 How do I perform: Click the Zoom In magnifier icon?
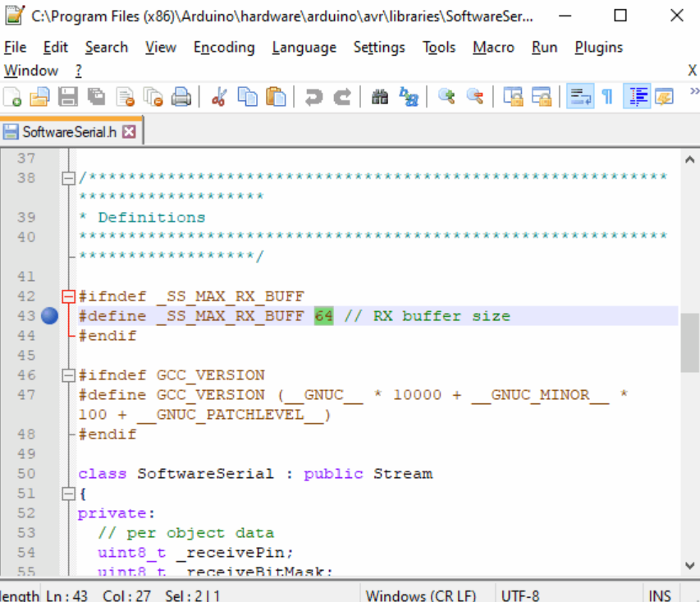[x=446, y=97]
